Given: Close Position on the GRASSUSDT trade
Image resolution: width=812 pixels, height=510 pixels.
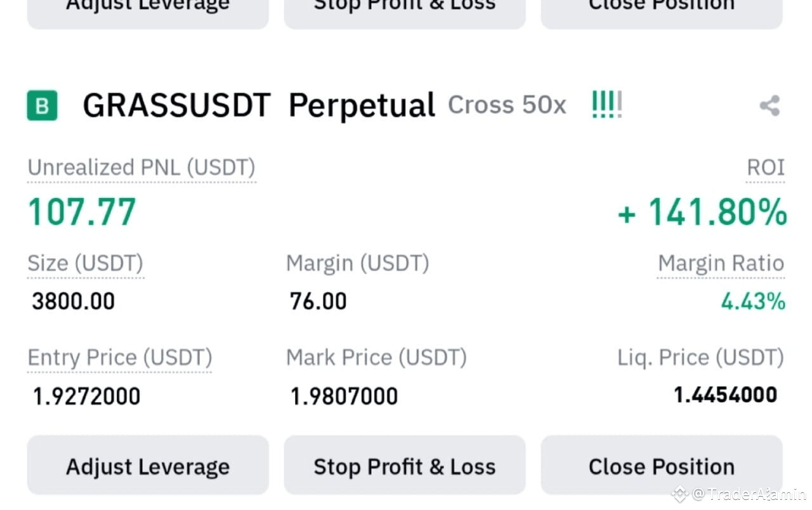Looking at the screenshot, I should pyautogui.click(x=662, y=466).
